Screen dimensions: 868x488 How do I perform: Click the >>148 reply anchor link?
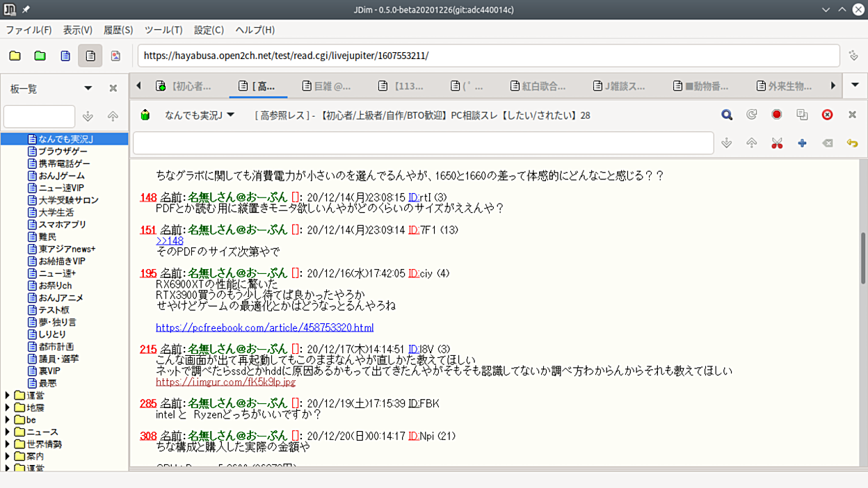click(170, 241)
